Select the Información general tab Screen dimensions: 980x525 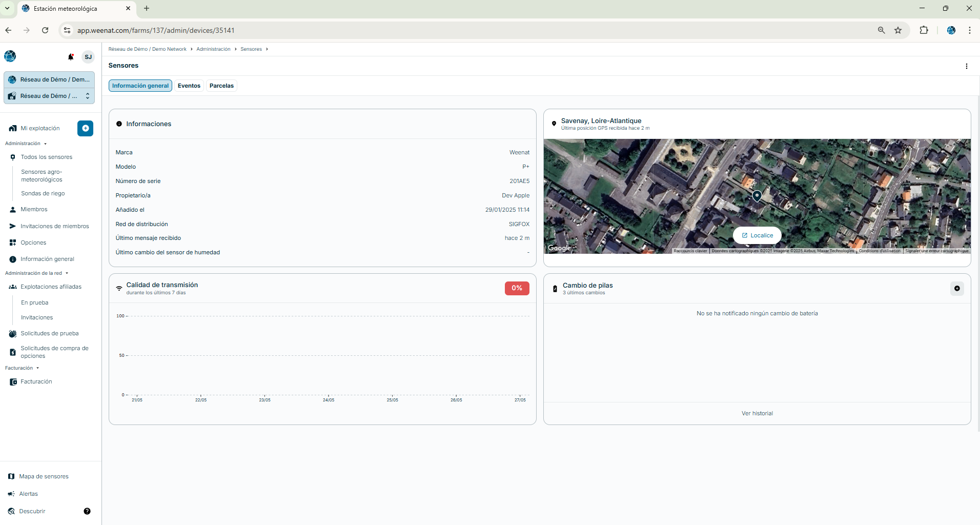point(140,86)
